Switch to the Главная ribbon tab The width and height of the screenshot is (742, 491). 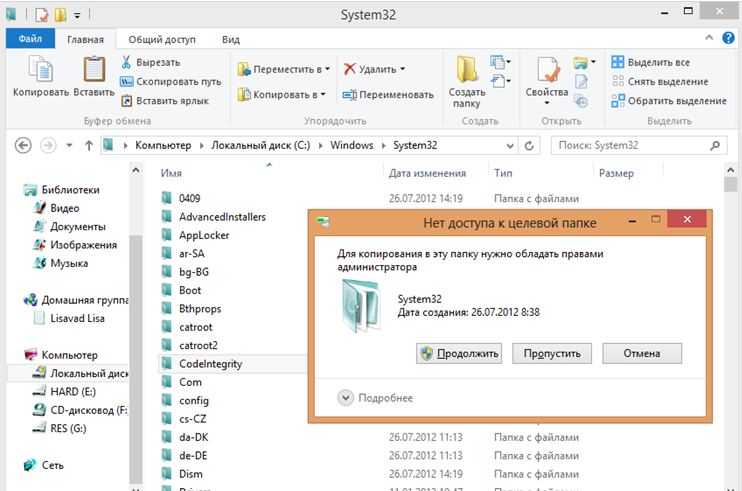85,40
